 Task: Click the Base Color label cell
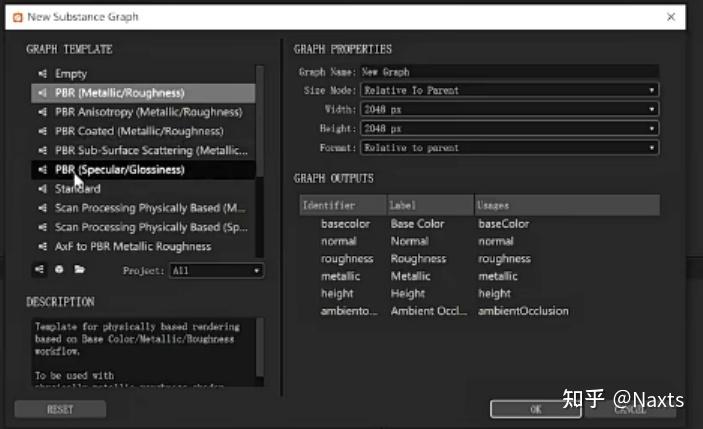pyautogui.click(x=417, y=224)
